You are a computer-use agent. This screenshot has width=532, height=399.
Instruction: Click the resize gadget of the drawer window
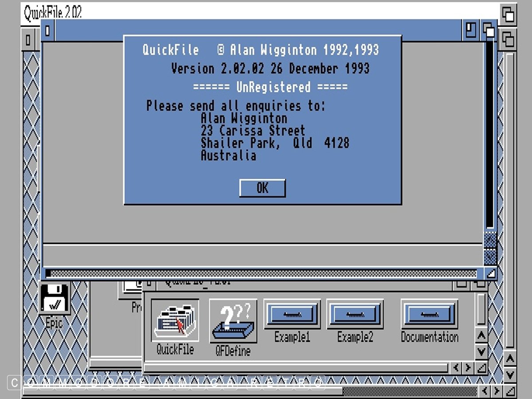tap(481, 368)
